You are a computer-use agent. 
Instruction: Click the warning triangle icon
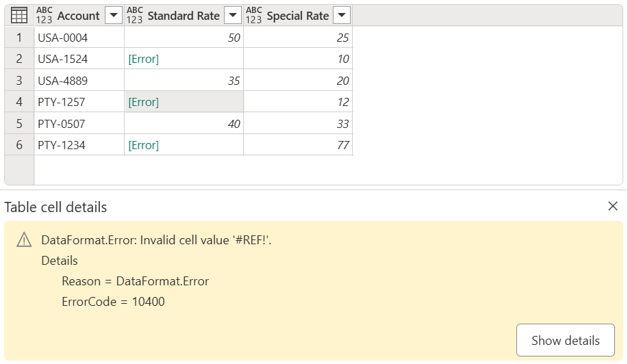pyautogui.click(x=24, y=239)
